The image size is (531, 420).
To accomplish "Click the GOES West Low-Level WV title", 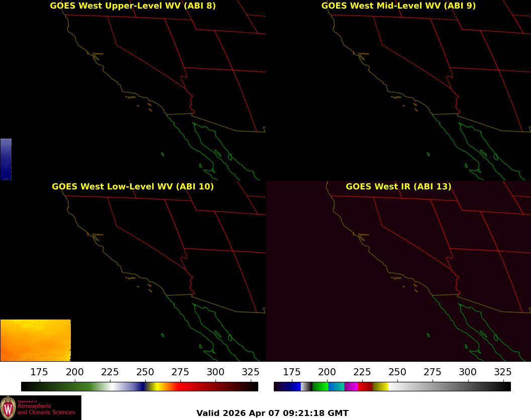I will tap(133, 186).
